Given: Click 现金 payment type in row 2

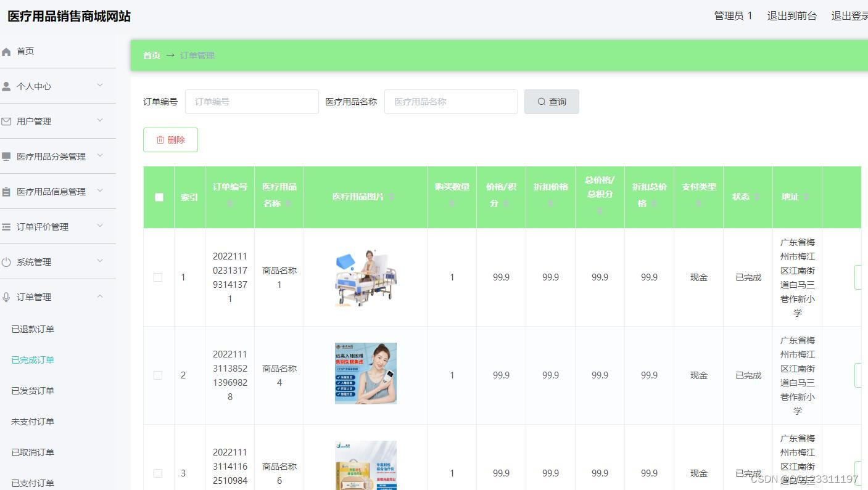Looking at the screenshot, I should tap(699, 375).
